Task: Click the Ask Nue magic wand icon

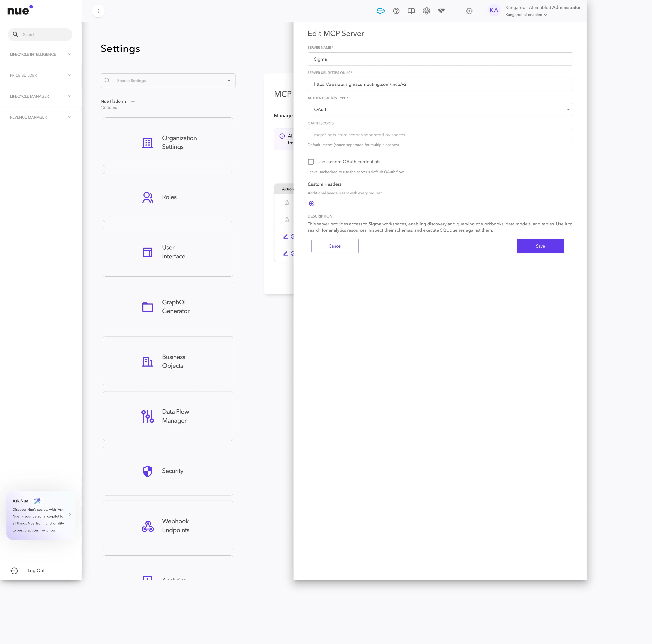Action: click(x=37, y=501)
